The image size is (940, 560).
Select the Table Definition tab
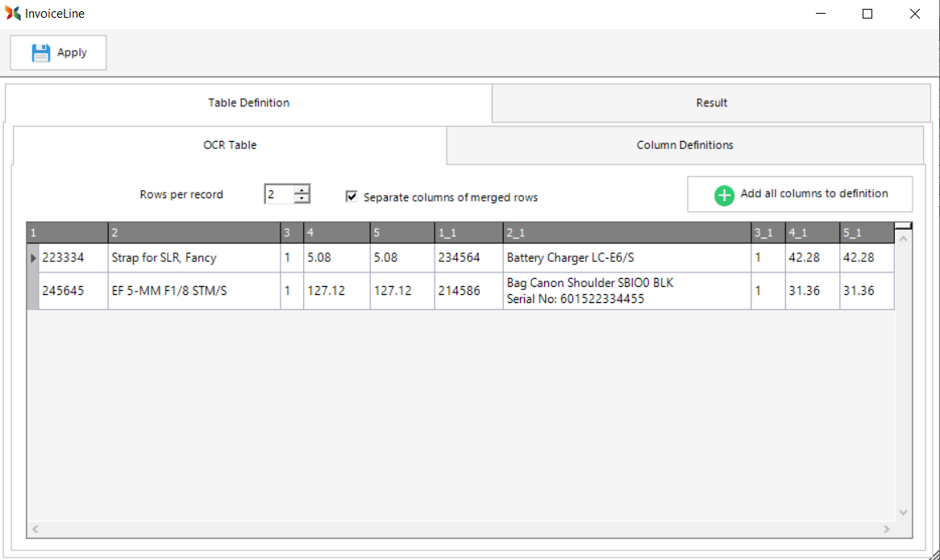point(248,103)
